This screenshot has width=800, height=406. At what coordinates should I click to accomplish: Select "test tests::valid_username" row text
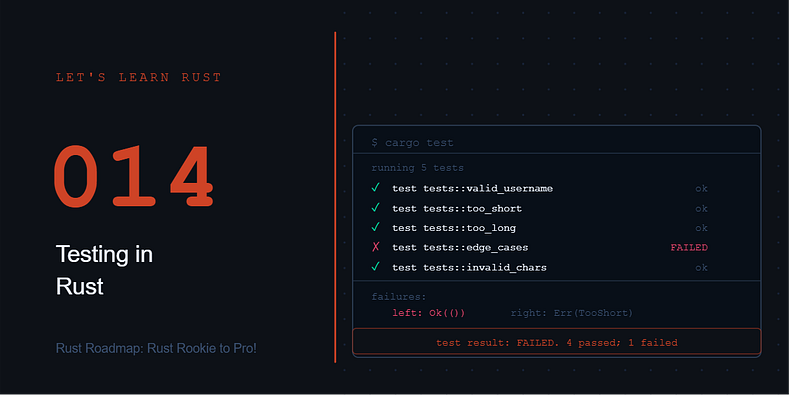pos(472,189)
